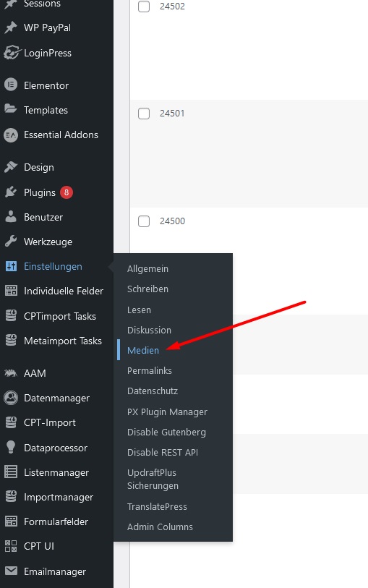The image size is (368, 588).
Task: Open the Essential Addons menu label
Action: click(61, 135)
